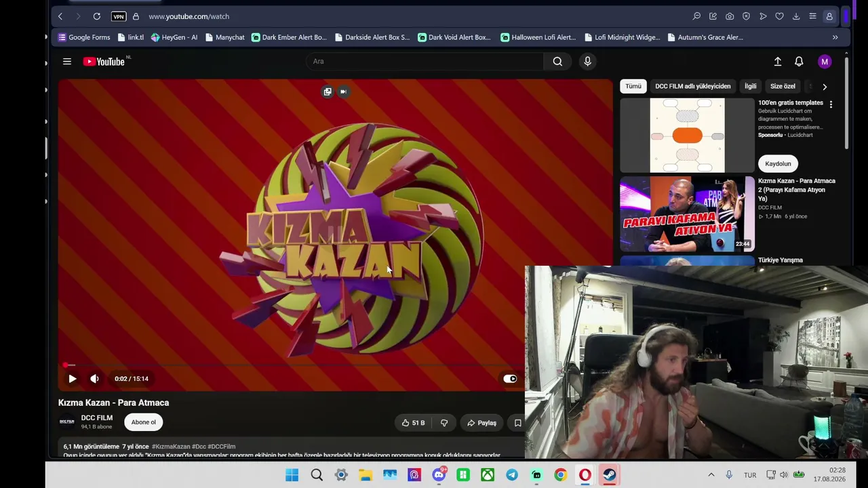Screen dimensions: 868x488
Task: Open the YouTube hamburger guide menu
Action: (x=67, y=62)
